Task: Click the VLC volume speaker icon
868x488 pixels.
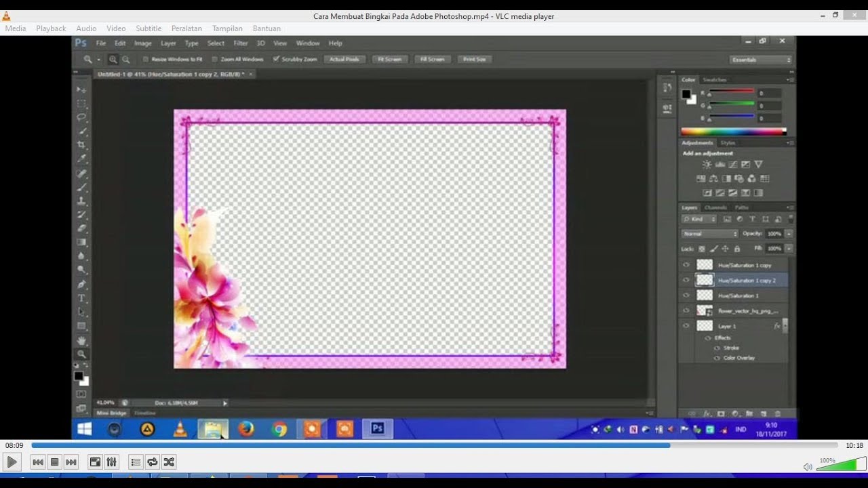Action: 808,466
